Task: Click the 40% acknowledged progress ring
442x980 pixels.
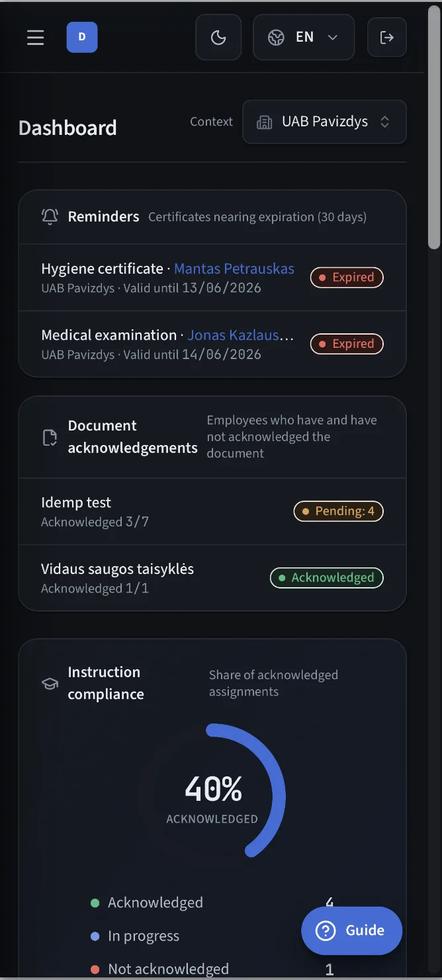Action: [212, 790]
